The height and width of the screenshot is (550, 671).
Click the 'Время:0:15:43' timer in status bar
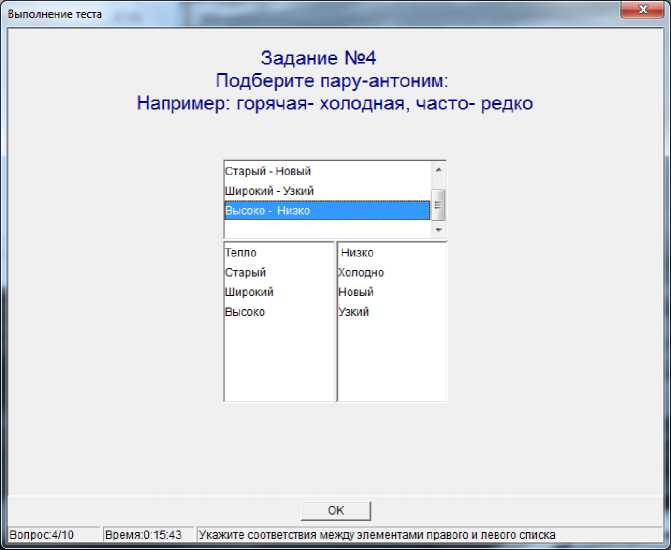(x=148, y=535)
